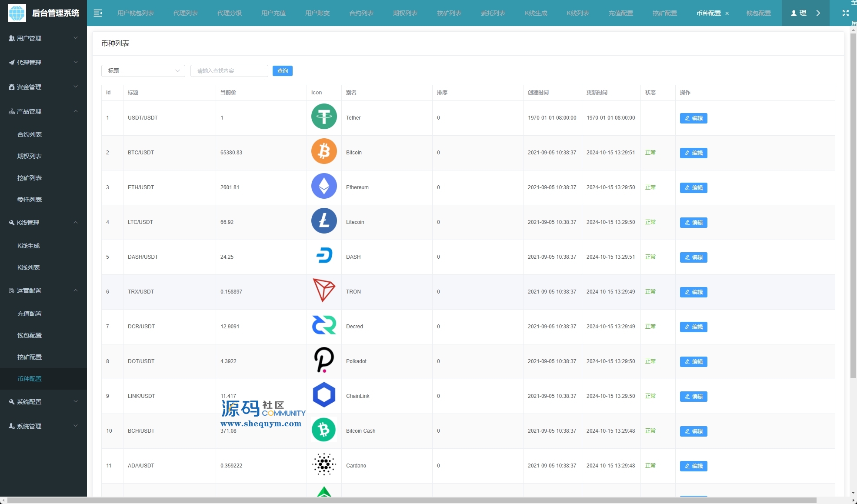Open 挖矿配置 in the sidebar

[30, 357]
